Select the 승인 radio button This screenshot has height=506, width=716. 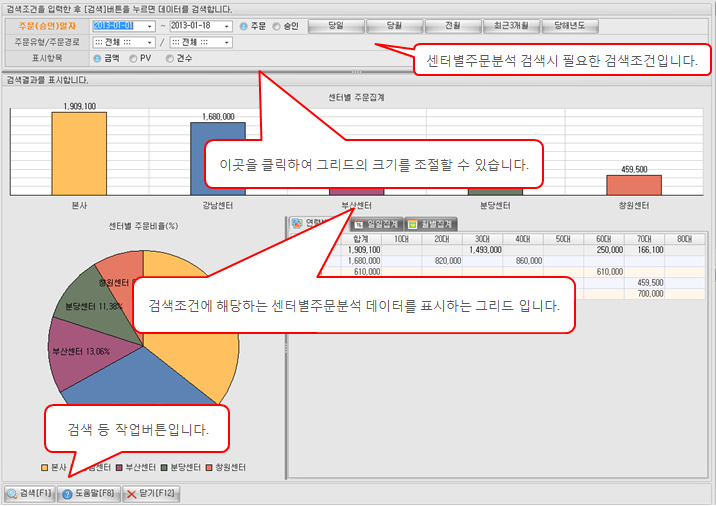click(x=276, y=26)
